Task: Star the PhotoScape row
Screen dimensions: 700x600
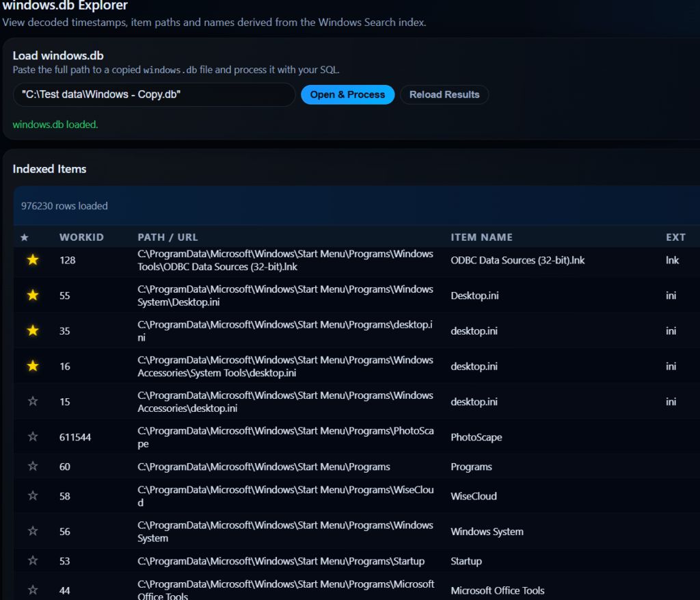Action: tap(32, 437)
